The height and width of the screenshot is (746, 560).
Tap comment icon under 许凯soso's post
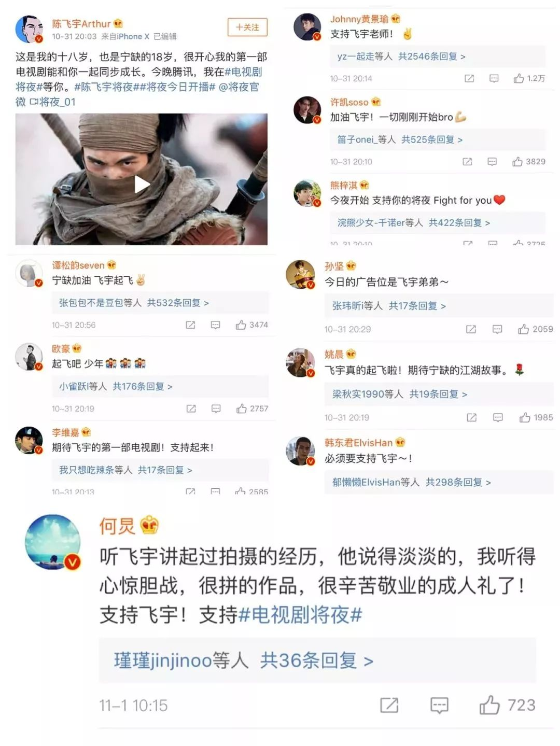[x=492, y=162]
